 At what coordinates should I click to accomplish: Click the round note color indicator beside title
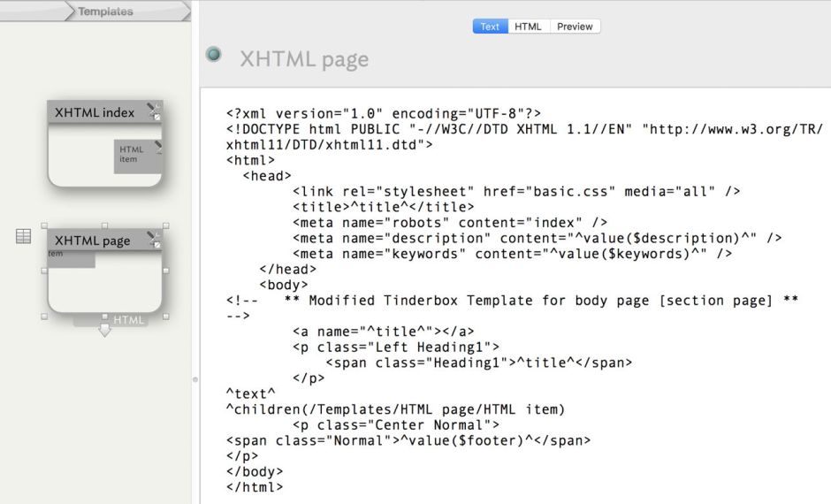coord(213,55)
